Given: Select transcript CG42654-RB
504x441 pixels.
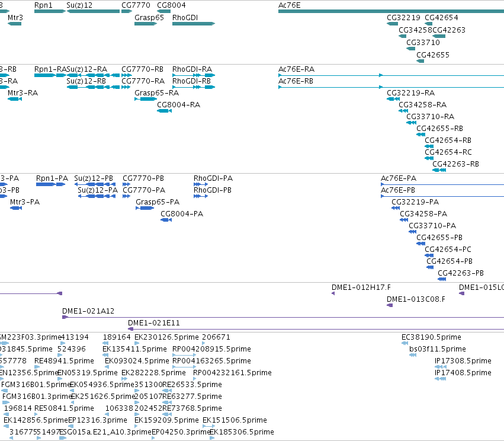Looking at the screenshot, I should coord(448,140).
